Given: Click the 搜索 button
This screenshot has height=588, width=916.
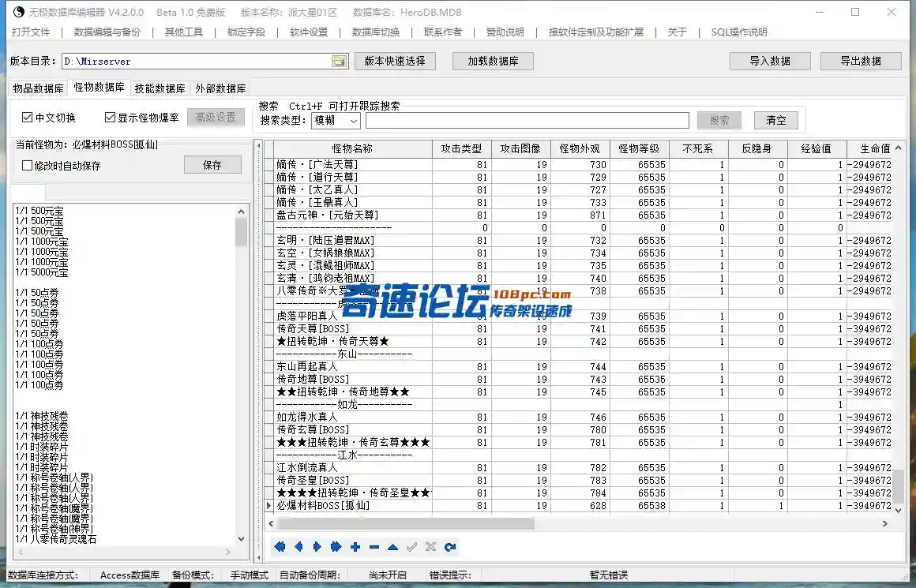Looking at the screenshot, I should point(719,120).
